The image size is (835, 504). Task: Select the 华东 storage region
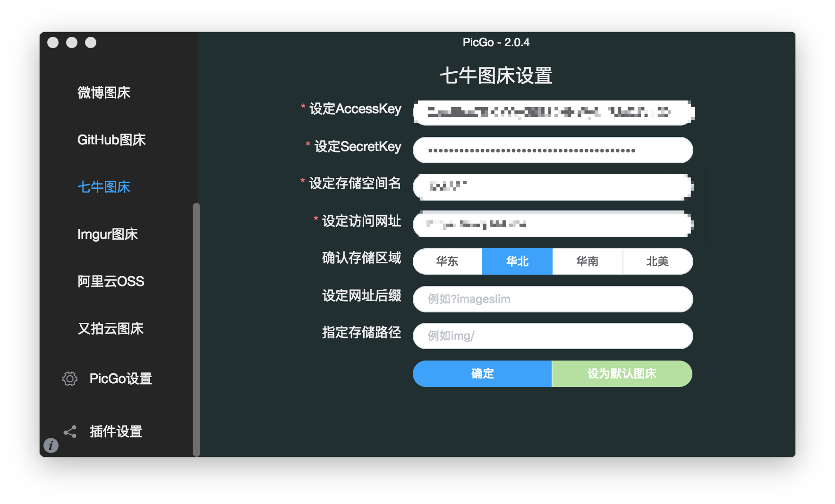tap(447, 261)
